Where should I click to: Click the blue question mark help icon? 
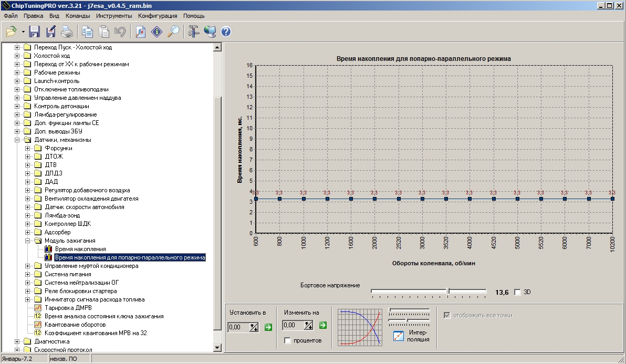point(226,32)
